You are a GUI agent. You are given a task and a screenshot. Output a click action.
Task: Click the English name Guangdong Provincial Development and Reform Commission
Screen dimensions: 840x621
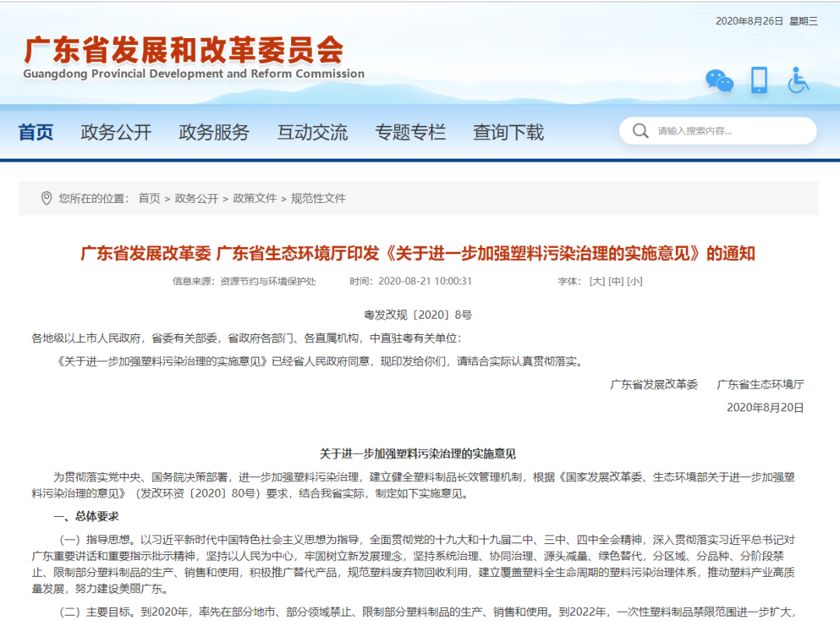coord(194,74)
